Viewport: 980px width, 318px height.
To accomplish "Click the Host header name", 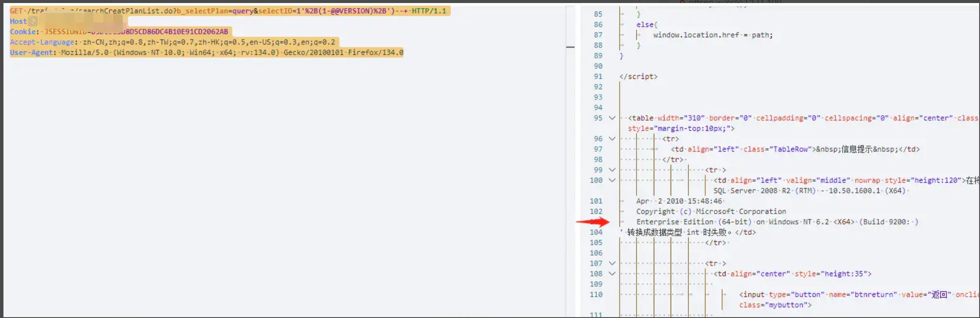I will pos(18,21).
